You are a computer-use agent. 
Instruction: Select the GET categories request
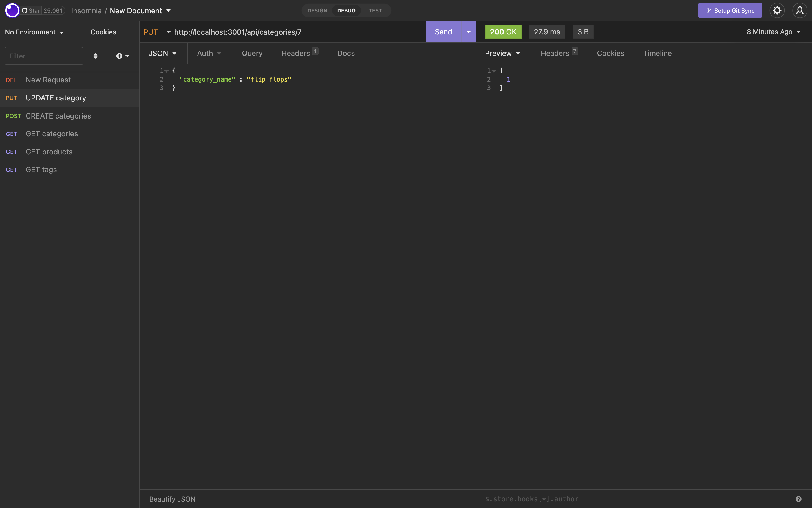point(69,134)
